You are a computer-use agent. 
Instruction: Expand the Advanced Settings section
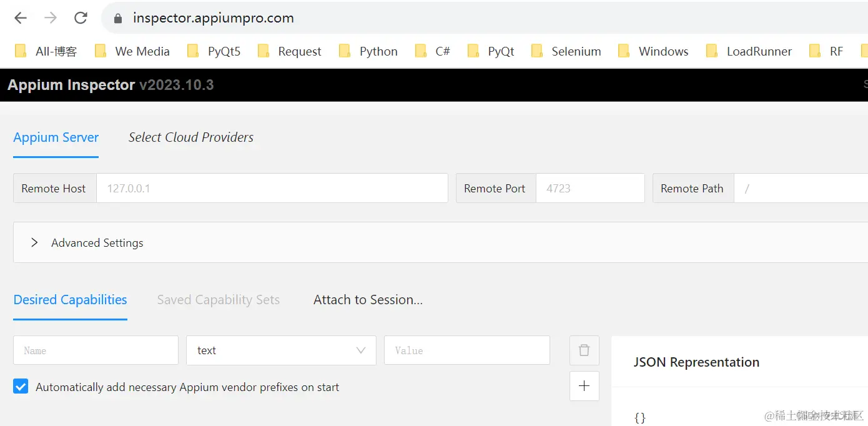(x=441, y=242)
